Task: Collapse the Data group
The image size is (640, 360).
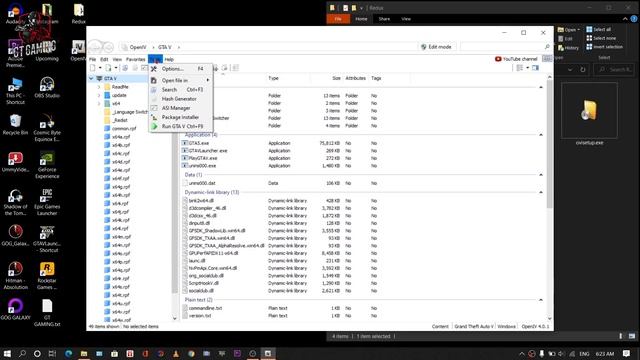Action: pyautogui.click(x=541, y=175)
